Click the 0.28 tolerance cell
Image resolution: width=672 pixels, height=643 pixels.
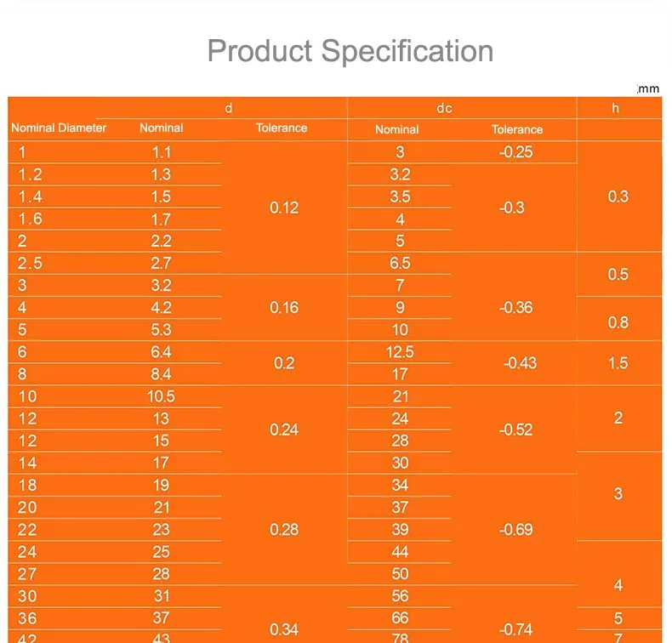click(x=284, y=530)
